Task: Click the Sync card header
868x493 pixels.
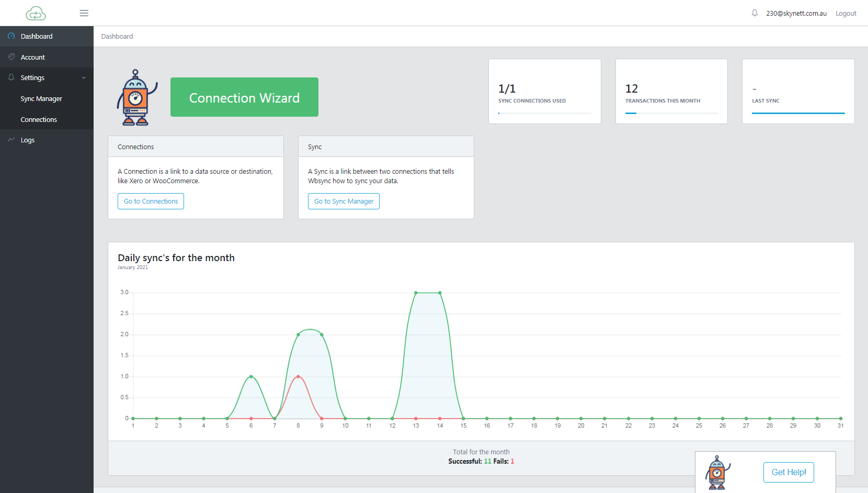Action: coord(386,147)
